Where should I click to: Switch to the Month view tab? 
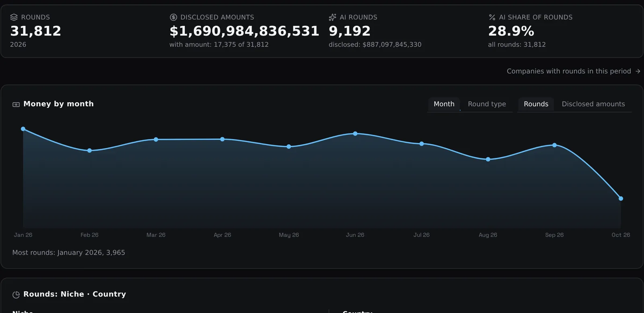(x=444, y=104)
